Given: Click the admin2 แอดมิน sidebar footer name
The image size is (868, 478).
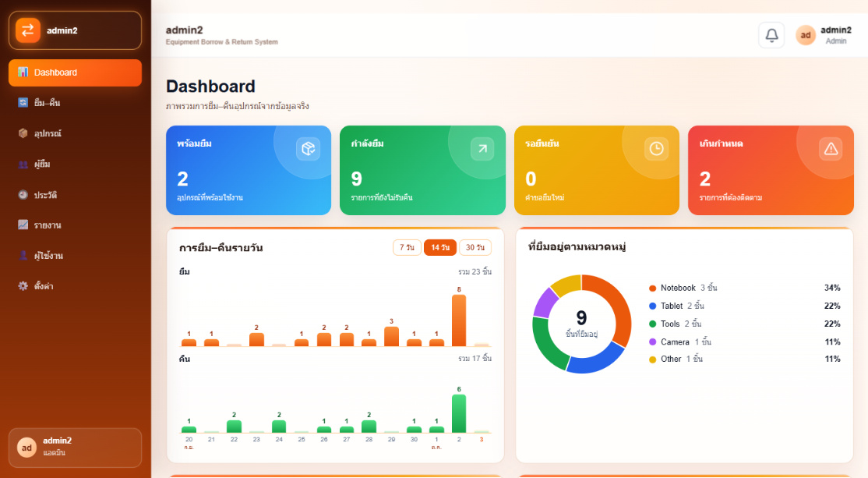Looking at the screenshot, I should (57, 447).
